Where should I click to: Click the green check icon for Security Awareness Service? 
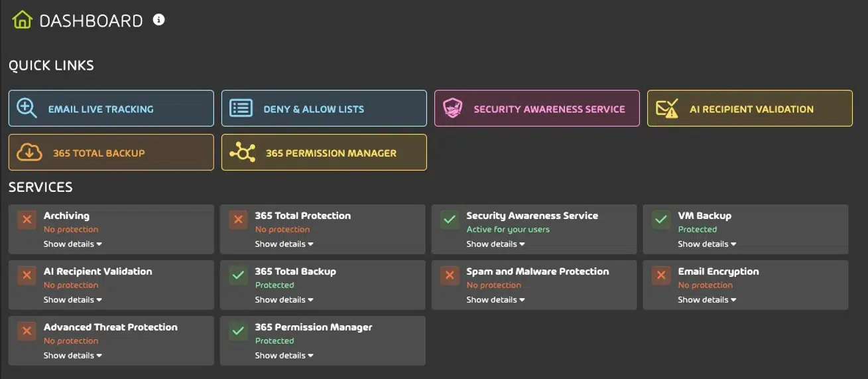(450, 220)
